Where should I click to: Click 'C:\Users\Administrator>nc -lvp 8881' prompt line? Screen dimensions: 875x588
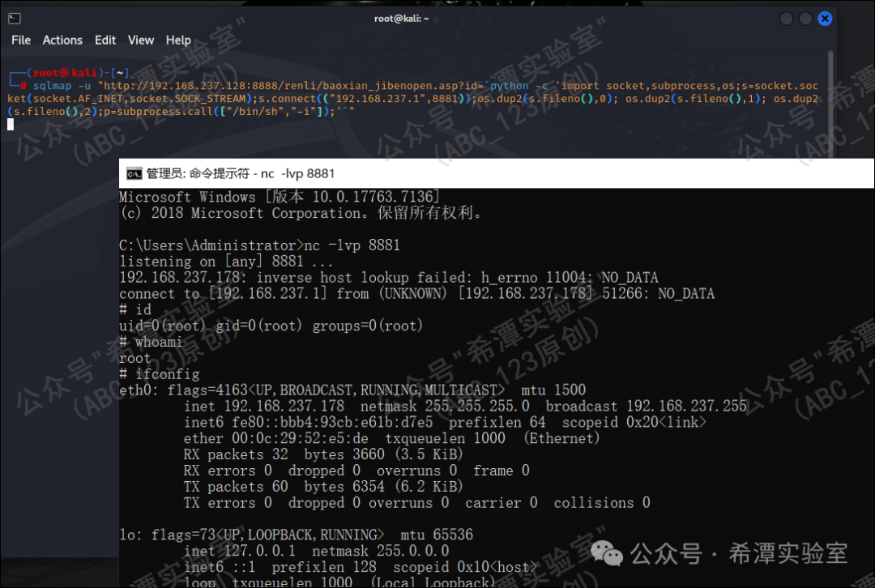259,245
